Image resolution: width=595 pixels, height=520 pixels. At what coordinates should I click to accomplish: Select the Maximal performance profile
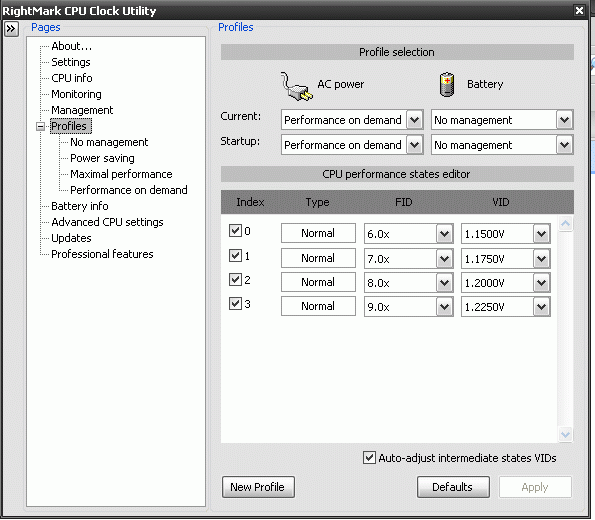(121, 174)
